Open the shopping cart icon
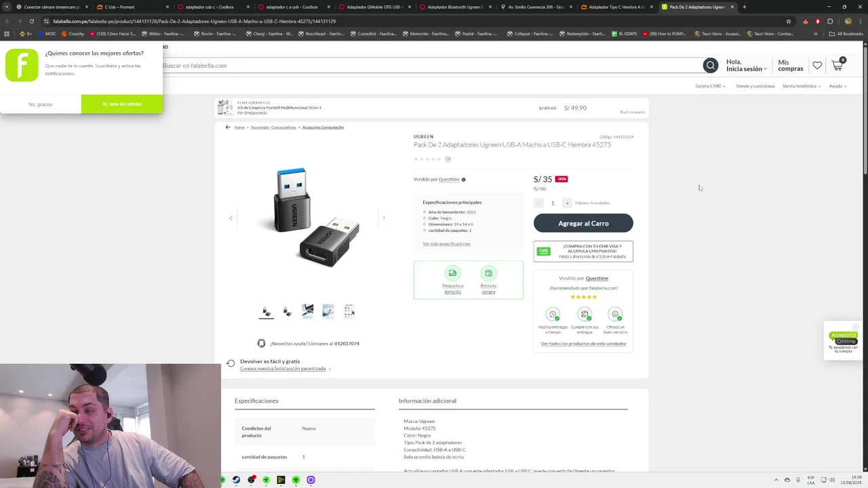Screen dimensions: 868x488 point(837,65)
